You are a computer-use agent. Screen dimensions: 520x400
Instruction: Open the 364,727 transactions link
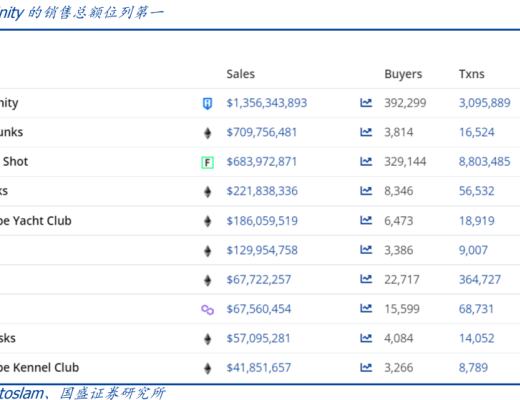(x=480, y=279)
